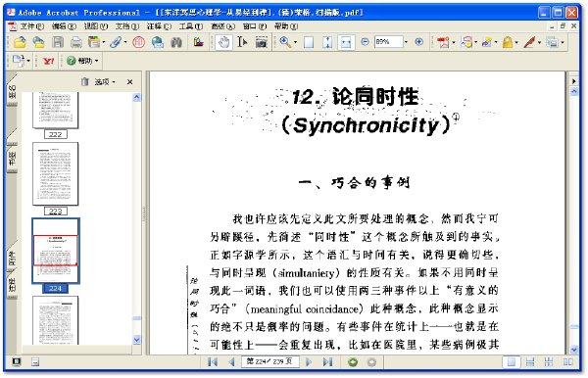Open the Secure padlock dropdown arrow
This screenshot has width=588, height=378.
[x=516, y=42]
